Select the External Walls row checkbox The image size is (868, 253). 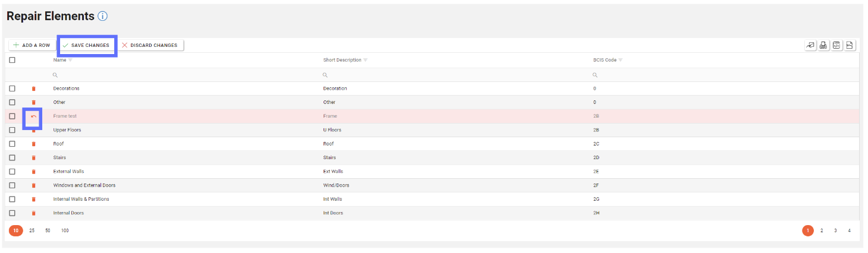coord(12,172)
